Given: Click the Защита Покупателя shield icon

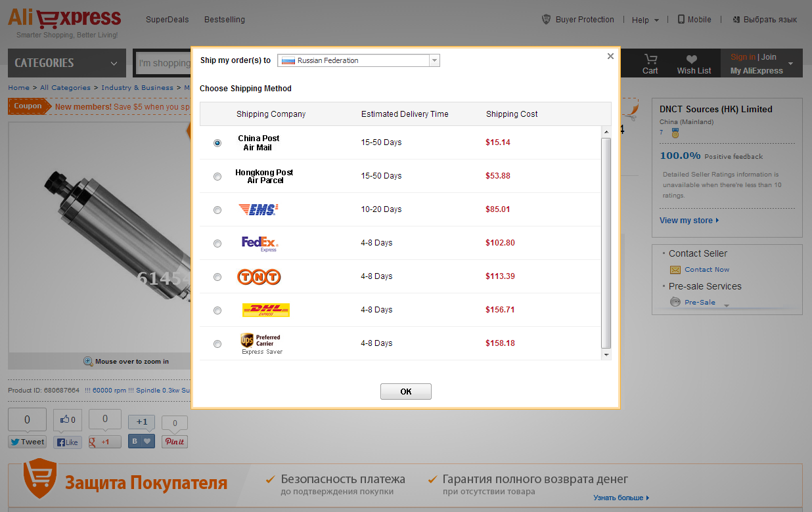Looking at the screenshot, I should 39,479.
